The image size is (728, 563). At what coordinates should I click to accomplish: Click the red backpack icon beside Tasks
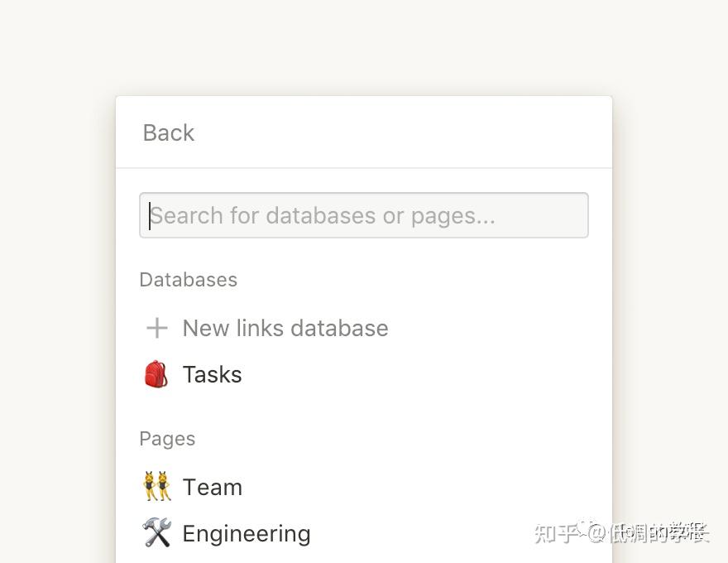(156, 374)
